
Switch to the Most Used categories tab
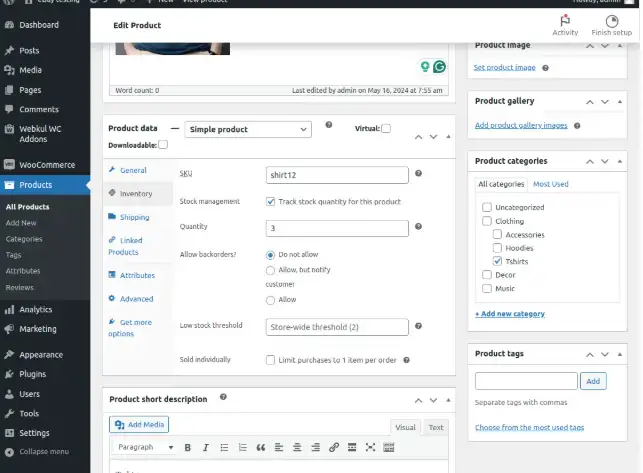click(550, 184)
